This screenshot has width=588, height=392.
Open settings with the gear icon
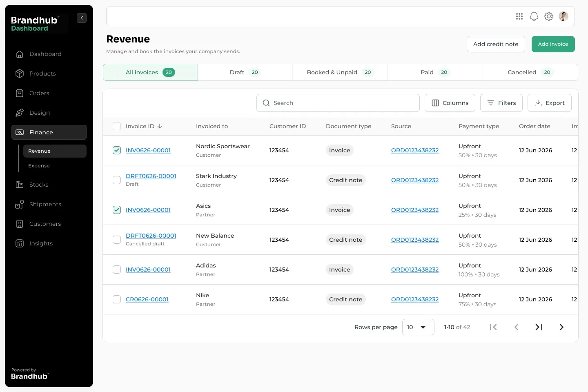coord(549,16)
